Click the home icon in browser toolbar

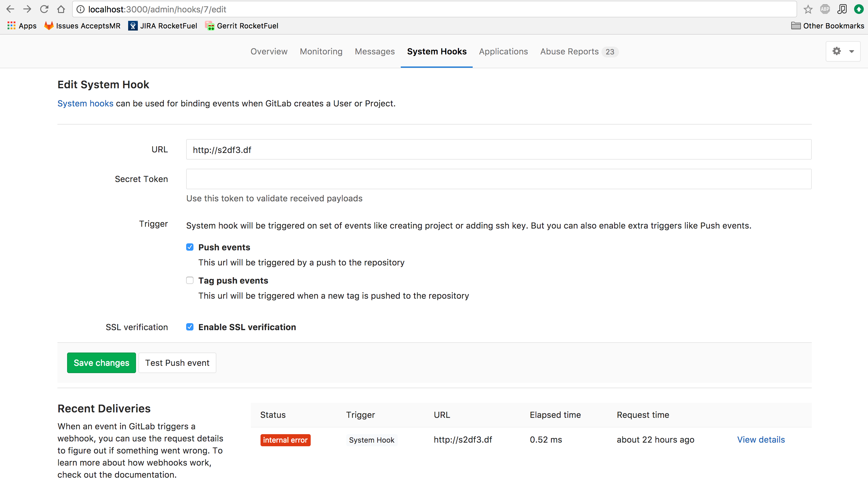coord(61,9)
